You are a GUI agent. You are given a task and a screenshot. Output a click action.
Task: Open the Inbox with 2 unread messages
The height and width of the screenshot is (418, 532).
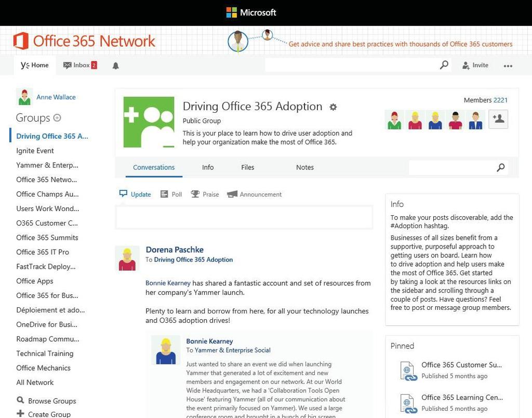[80, 65]
